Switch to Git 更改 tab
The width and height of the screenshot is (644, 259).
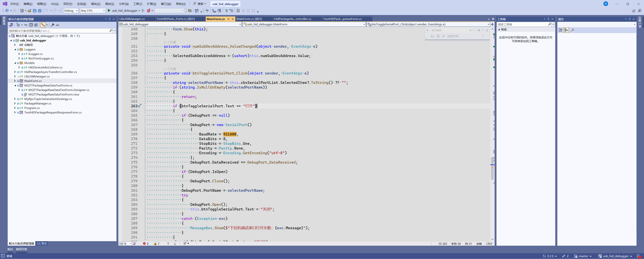[42, 243]
